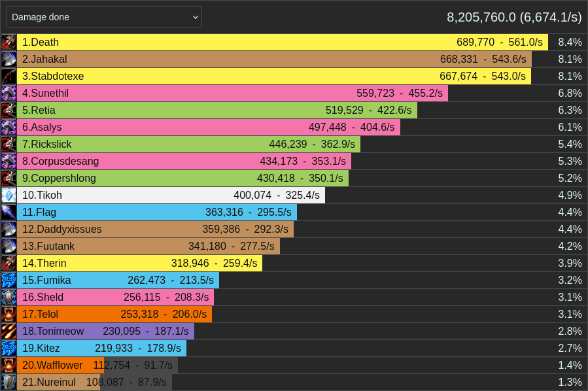Click damage value 262,473 - 213.5/s

pos(171,280)
